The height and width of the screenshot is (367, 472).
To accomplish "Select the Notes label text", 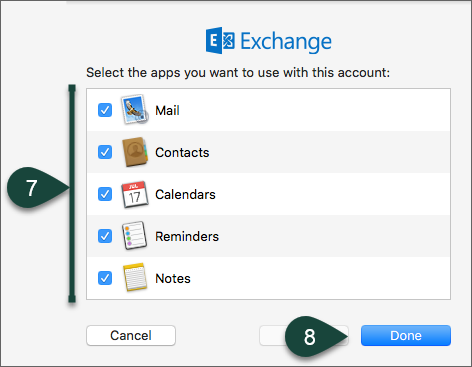I will pos(173,278).
